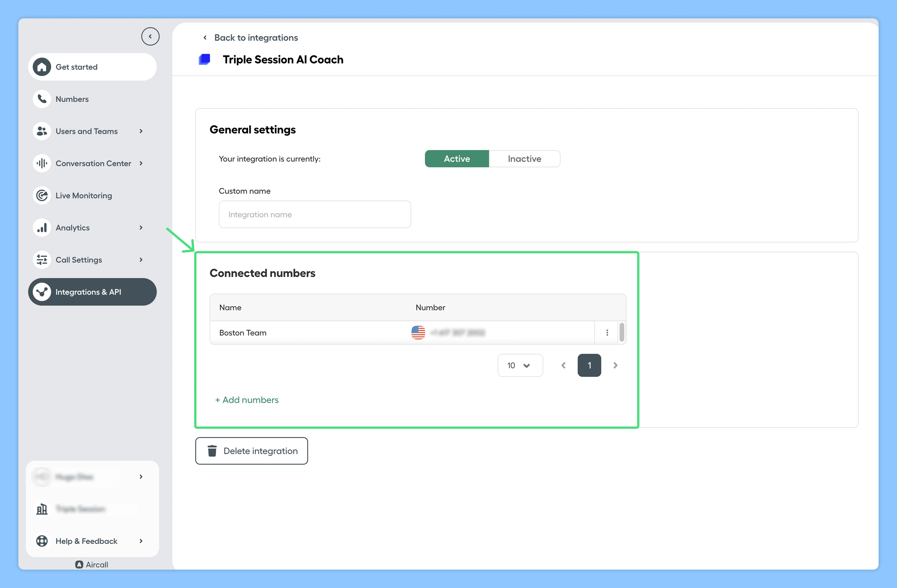The image size is (897, 588).
Task: Expand the Call Settings submenu chevron
Action: pyautogui.click(x=141, y=260)
